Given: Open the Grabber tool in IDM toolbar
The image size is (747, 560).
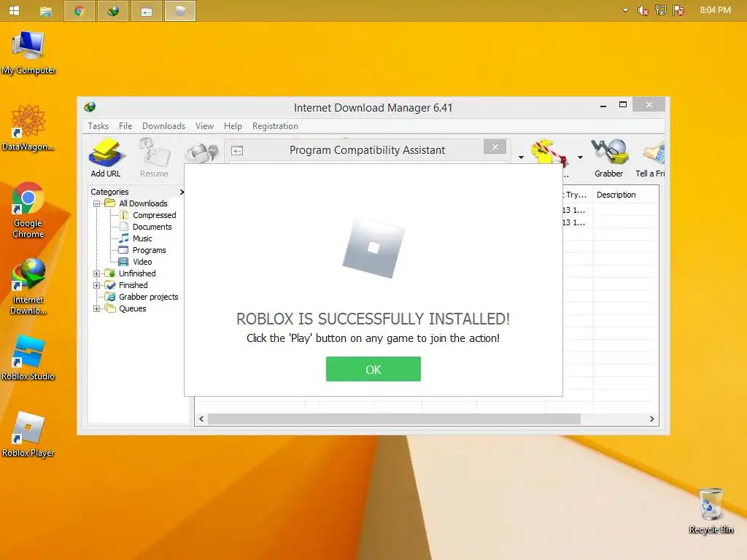Looking at the screenshot, I should [x=608, y=158].
